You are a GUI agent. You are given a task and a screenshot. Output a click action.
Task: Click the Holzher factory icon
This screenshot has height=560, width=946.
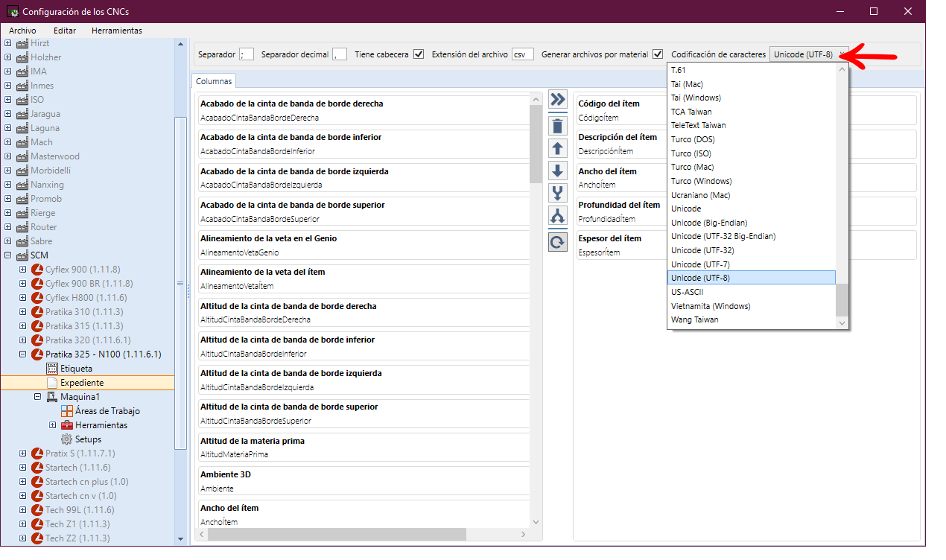(x=22, y=57)
